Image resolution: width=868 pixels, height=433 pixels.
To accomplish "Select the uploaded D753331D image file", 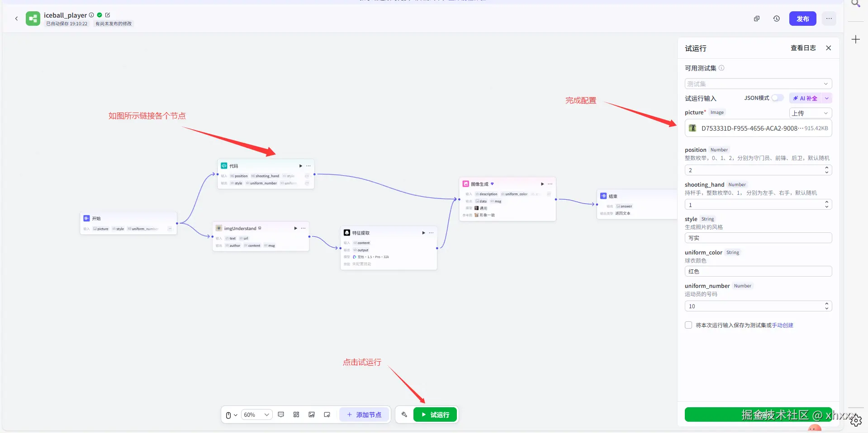I will 758,128.
